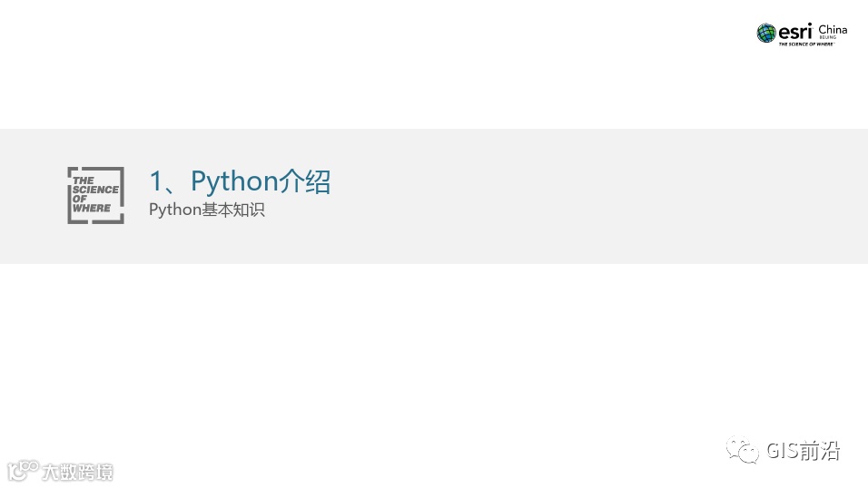Click the word WHERE inside bracket logo

pyautogui.click(x=92, y=208)
